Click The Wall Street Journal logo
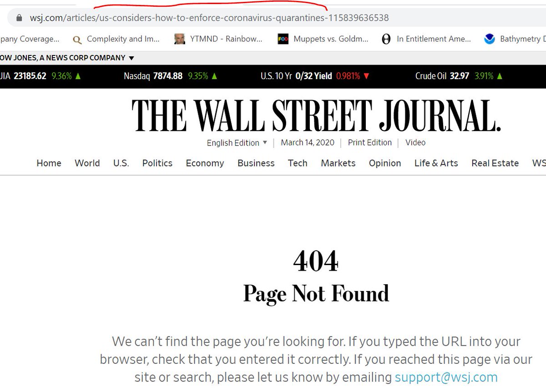546x392 pixels. 317,115
